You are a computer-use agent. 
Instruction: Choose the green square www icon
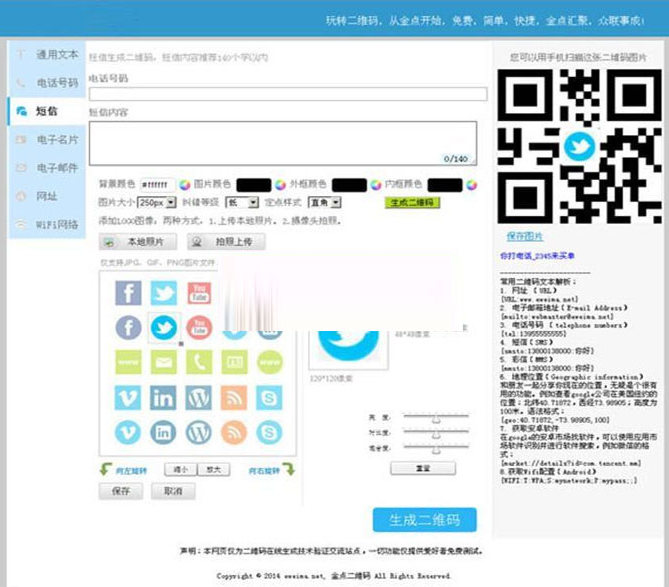point(128,362)
